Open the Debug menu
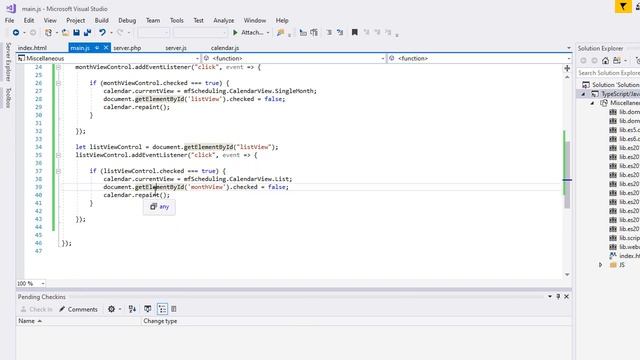The image size is (640, 360). (x=127, y=20)
